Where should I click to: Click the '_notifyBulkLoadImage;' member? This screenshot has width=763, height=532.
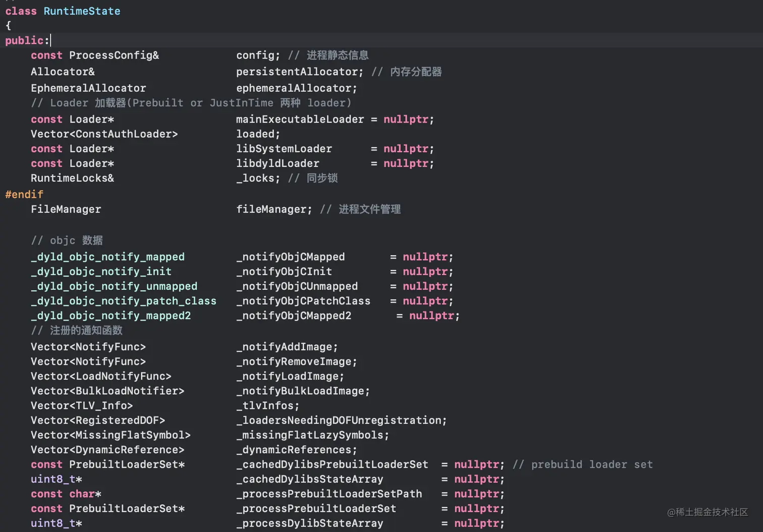303,391
